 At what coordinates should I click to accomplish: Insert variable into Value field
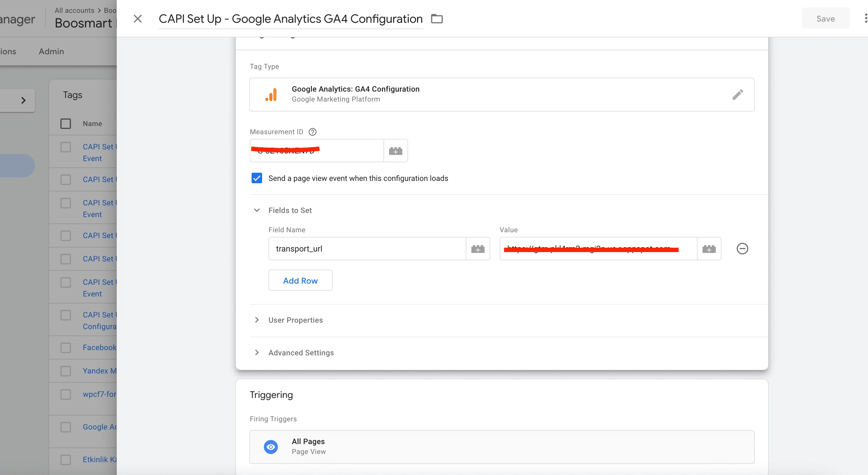(x=709, y=249)
